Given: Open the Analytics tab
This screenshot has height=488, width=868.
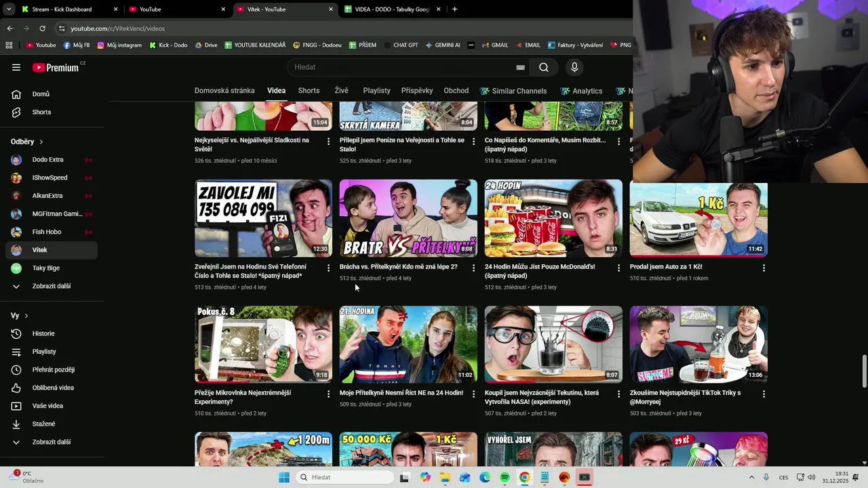Looking at the screenshot, I should coord(581,91).
